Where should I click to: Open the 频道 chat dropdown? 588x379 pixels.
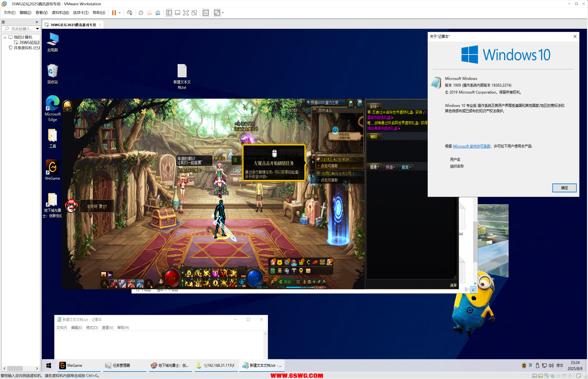[x=390, y=167]
